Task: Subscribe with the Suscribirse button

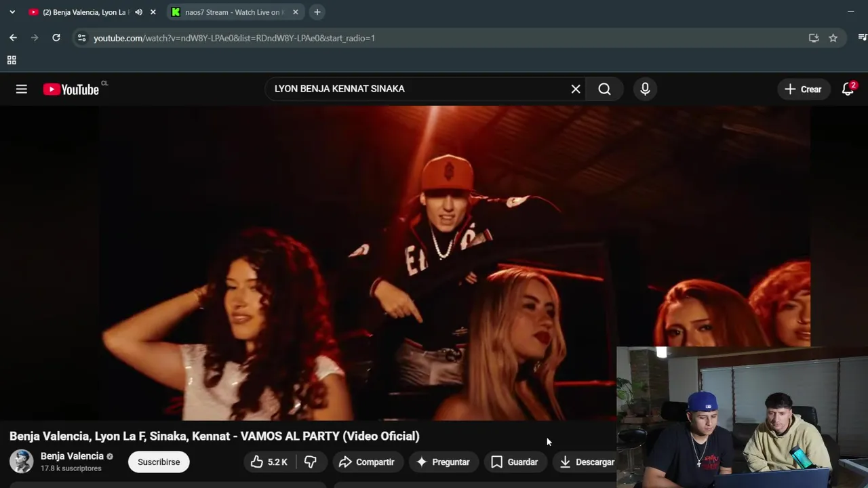Action: pyautogui.click(x=159, y=462)
